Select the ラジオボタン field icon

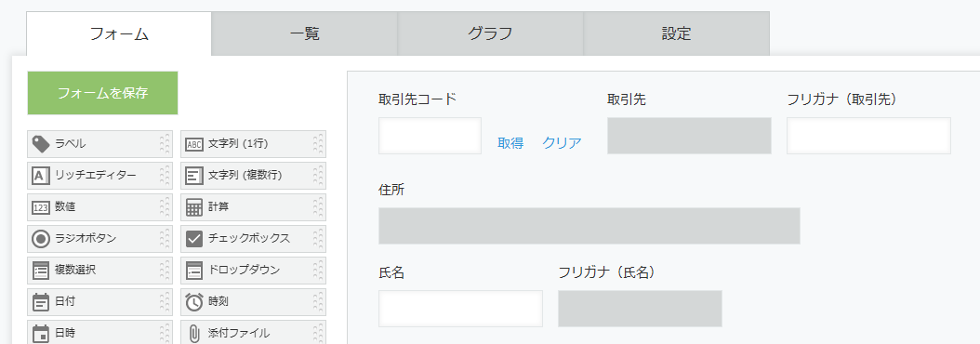pos(41,238)
